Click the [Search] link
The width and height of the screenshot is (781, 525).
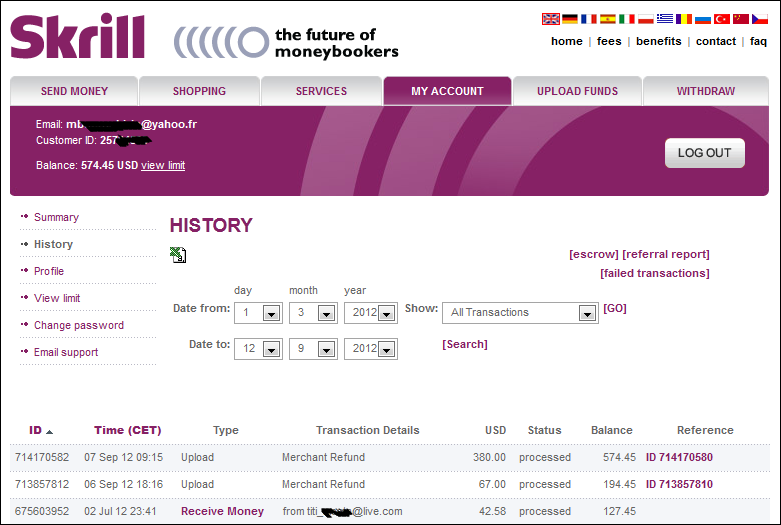465,344
